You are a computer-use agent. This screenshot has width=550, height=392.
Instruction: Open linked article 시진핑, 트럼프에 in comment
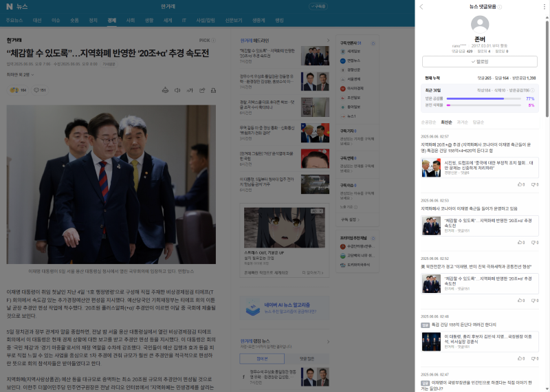coord(479,168)
